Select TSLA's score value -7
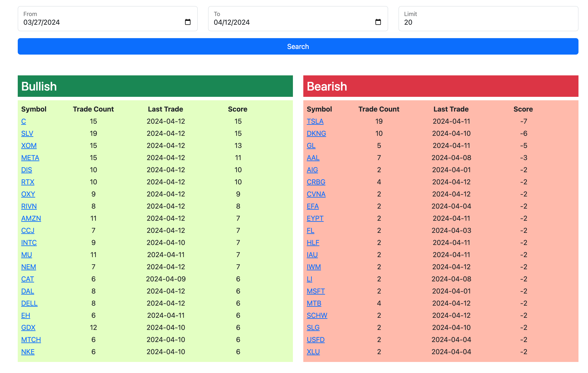 [524, 121]
